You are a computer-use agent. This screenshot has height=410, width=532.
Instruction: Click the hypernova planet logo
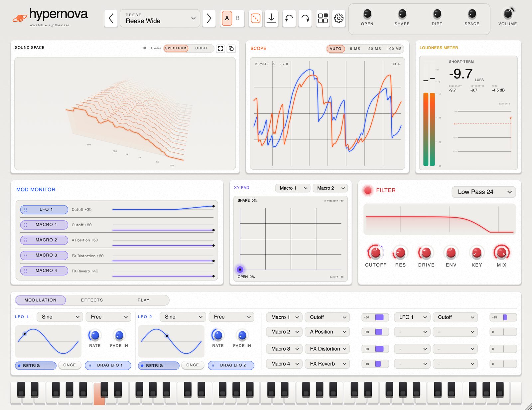point(20,18)
